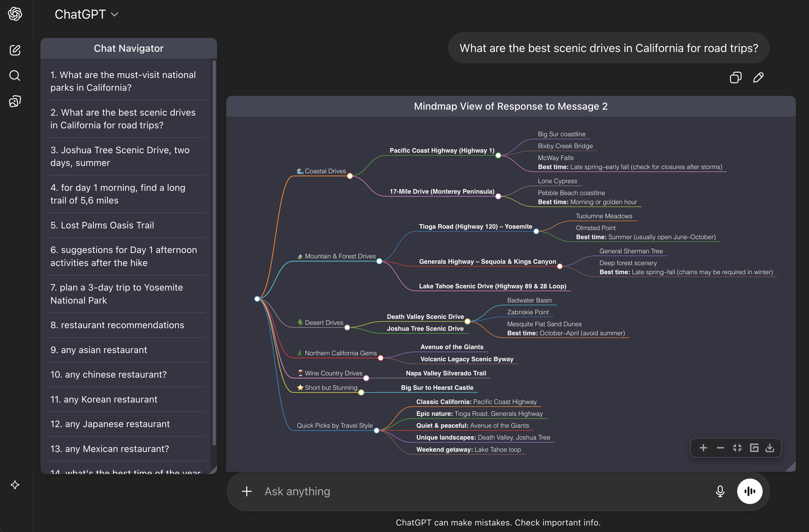Collapse the Death Valley Scenic Drive node
809x532 pixels.
pos(467,322)
